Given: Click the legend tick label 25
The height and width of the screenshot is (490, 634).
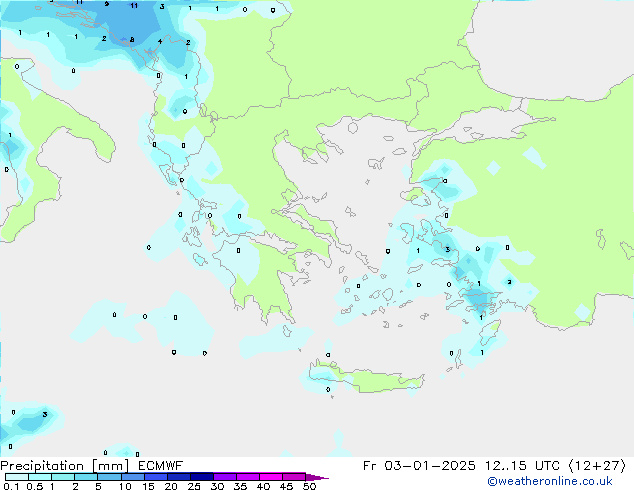Looking at the screenshot, I should tap(194, 486).
